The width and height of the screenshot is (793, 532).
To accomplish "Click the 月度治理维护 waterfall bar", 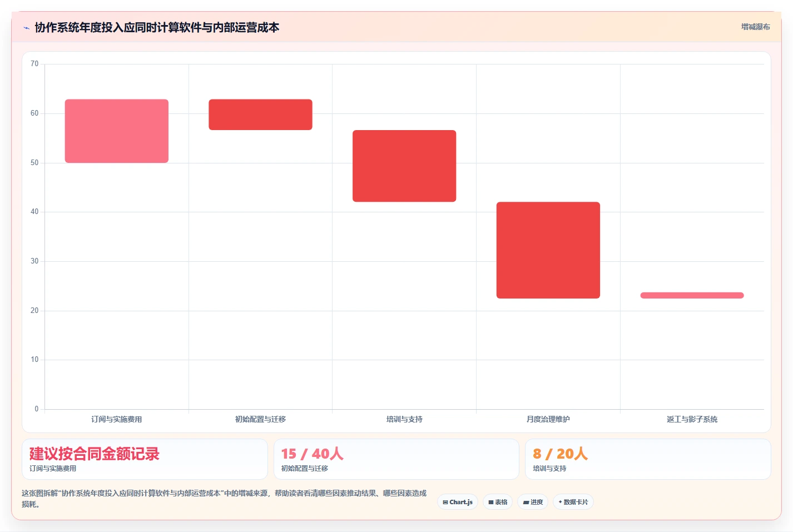I will point(548,250).
